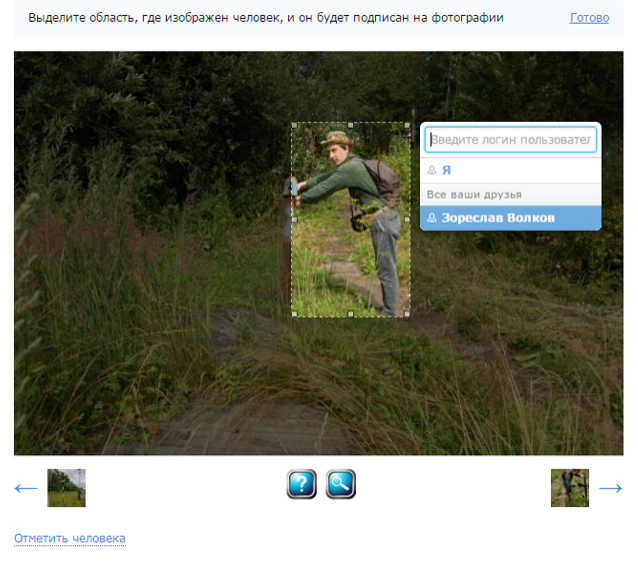
Task: Click the bottom-right selection handle
Action: pos(407,314)
